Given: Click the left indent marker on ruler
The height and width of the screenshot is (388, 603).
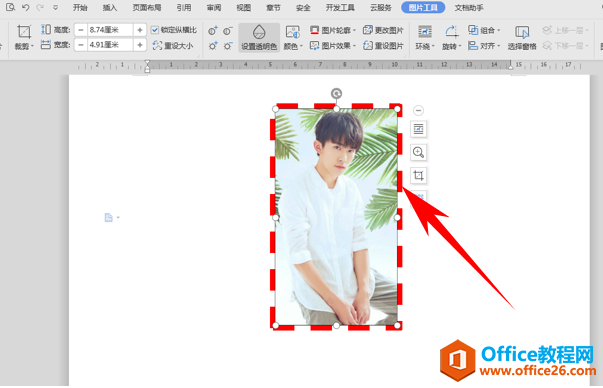Looking at the screenshot, I should pyautogui.click(x=147, y=67).
